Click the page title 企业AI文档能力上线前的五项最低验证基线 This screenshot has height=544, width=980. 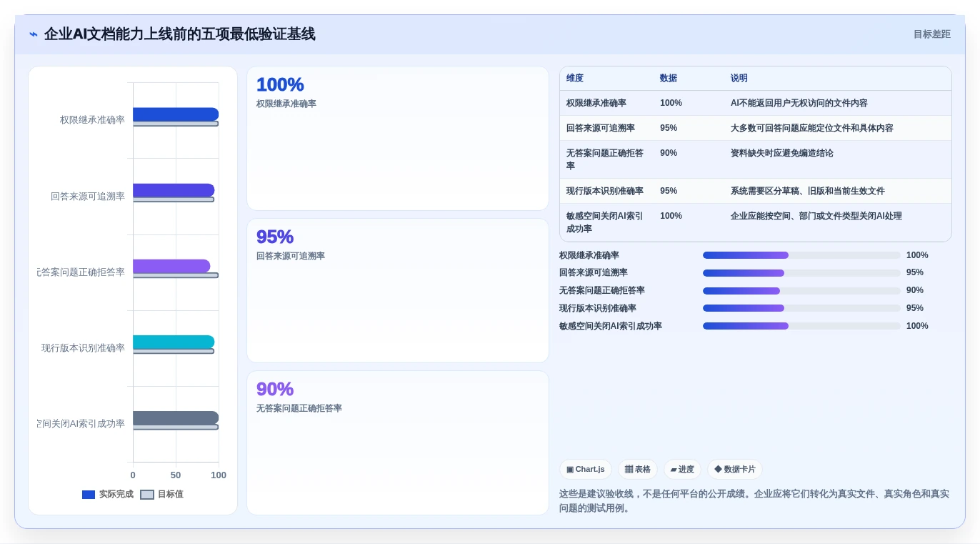180,34
